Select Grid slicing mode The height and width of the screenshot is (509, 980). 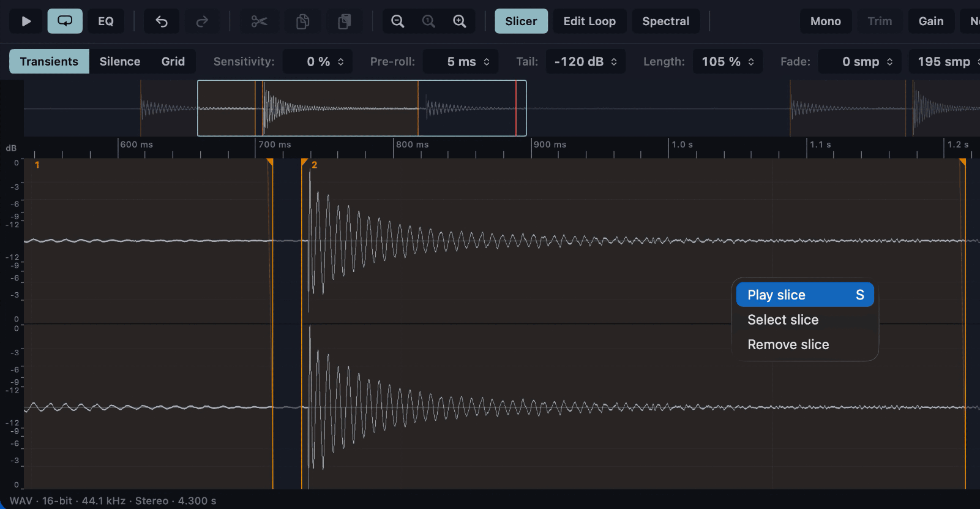(x=173, y=61)
